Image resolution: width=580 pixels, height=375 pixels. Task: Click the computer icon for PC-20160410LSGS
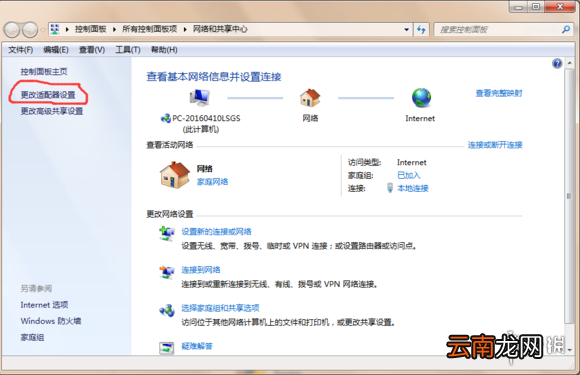[200, 98]
